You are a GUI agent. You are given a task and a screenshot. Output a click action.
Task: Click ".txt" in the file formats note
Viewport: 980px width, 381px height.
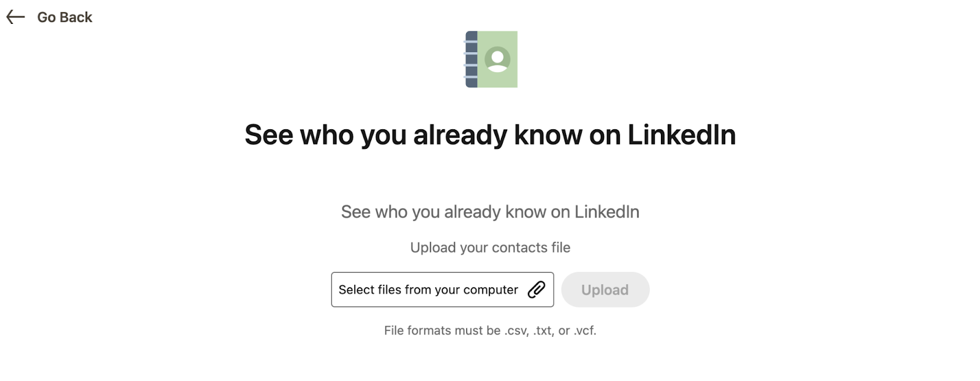click(x=543, y=331)
